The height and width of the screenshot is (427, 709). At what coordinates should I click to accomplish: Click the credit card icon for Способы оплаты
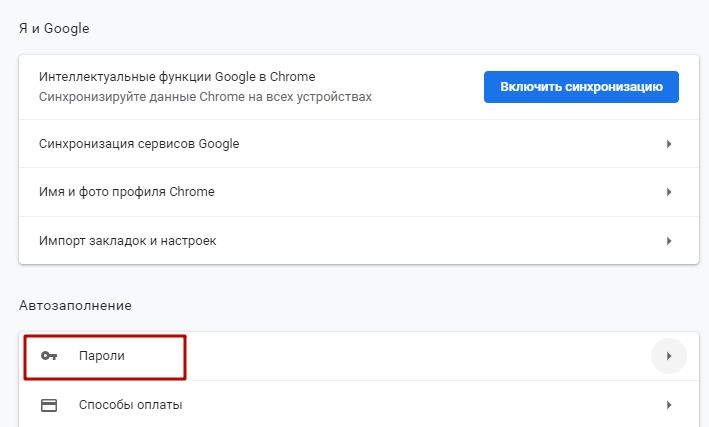(x=48, y=405)
